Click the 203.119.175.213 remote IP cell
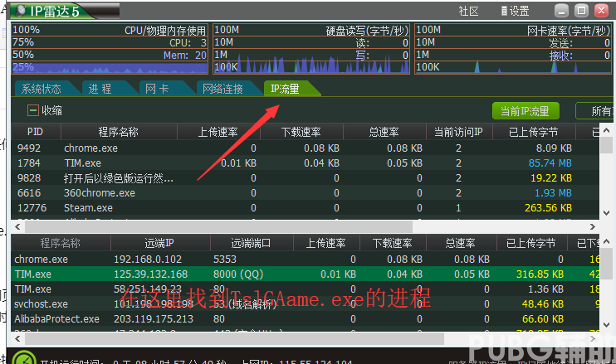 click(154, 319)
